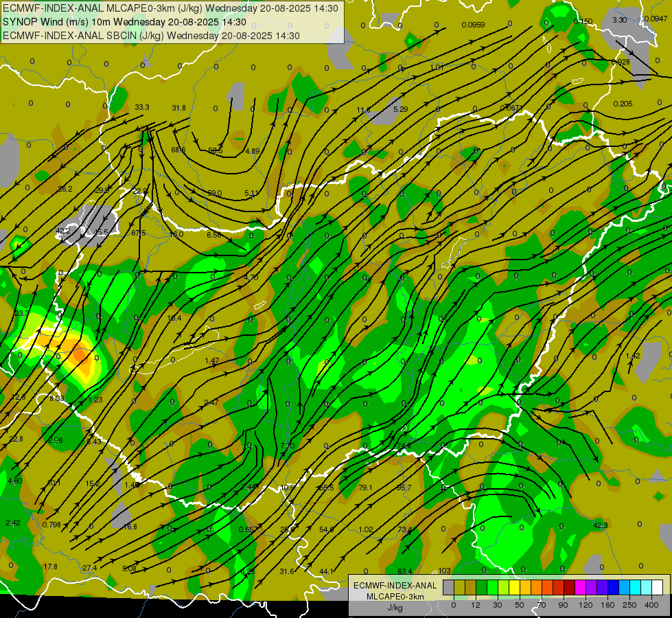Click the legend label 12
672x618 pixels.
475,605
